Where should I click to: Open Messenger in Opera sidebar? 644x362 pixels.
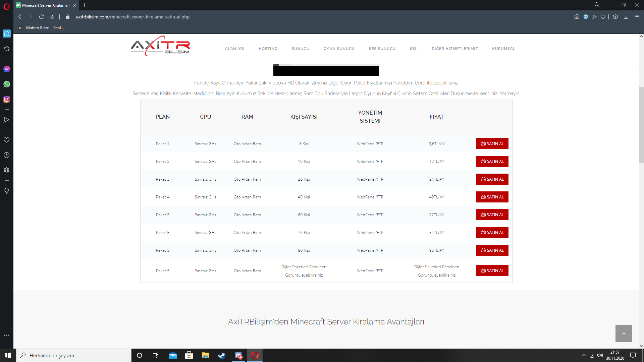coord(7,69)
